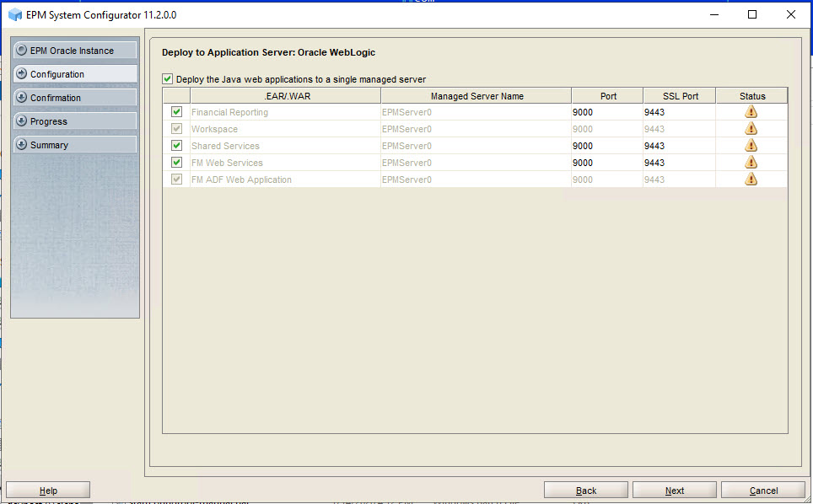Edit the FM Web Services Port field

[607, 162]
